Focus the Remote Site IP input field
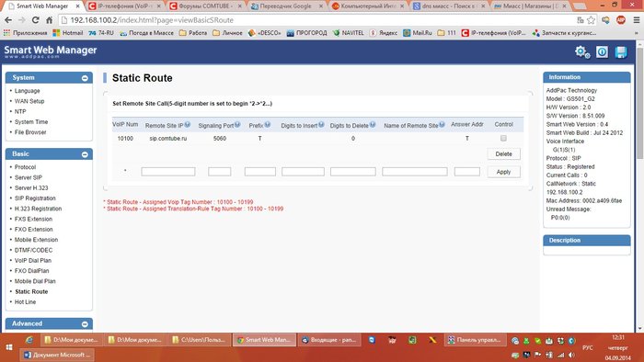This screenshot has width=644, height=362. tap(168, 172)
